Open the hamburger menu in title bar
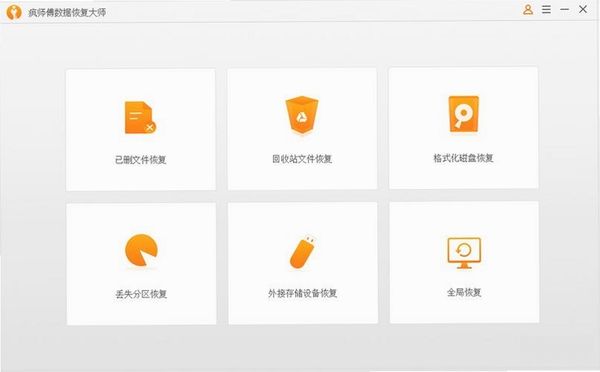The image size is (600, 372). [x=546, y=10]
